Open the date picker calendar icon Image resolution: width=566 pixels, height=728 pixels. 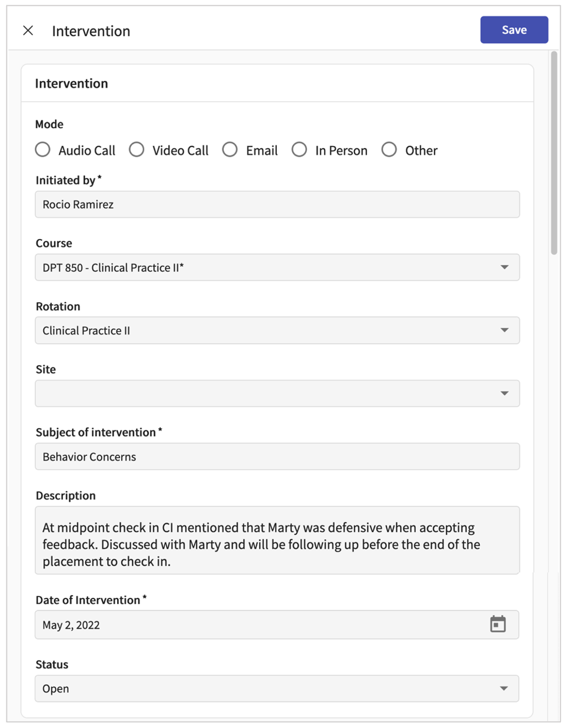[x=498, y=624]
